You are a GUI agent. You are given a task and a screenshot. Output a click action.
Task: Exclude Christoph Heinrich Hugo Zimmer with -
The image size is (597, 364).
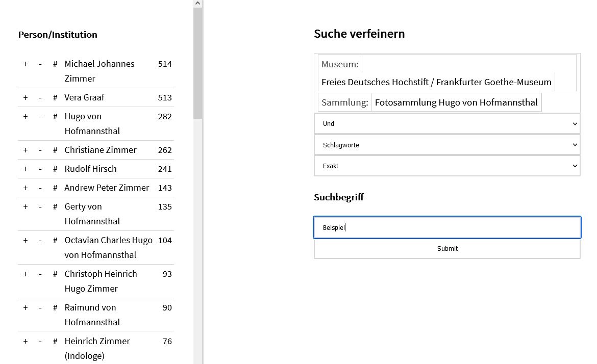[x=40, y=274]
